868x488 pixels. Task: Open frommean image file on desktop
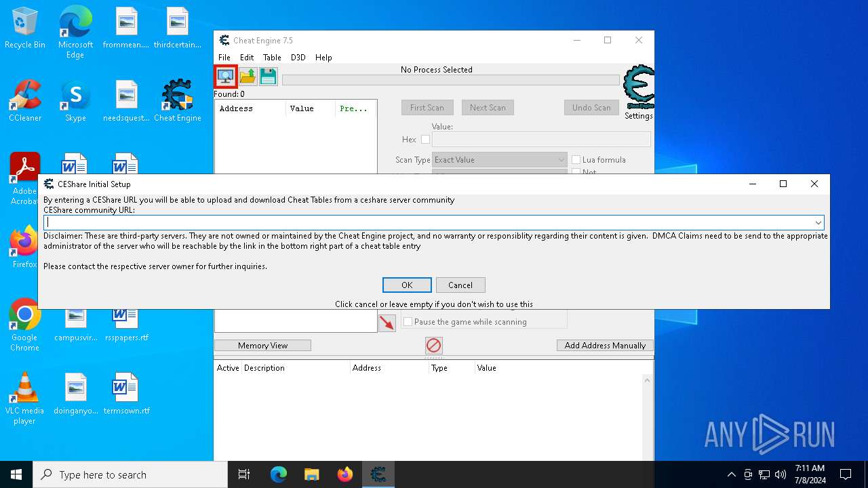[x=126, y=28]
